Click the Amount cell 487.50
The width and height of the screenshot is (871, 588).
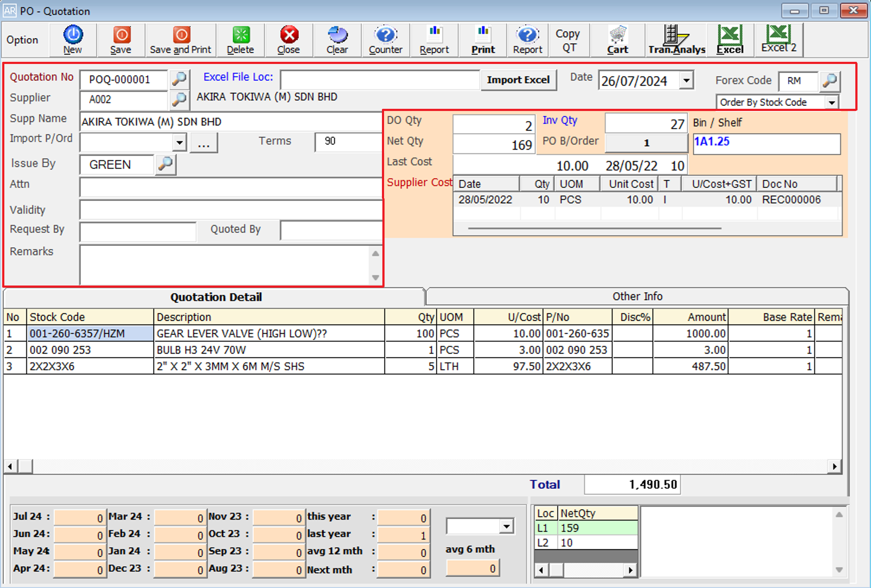pos(690,366)
